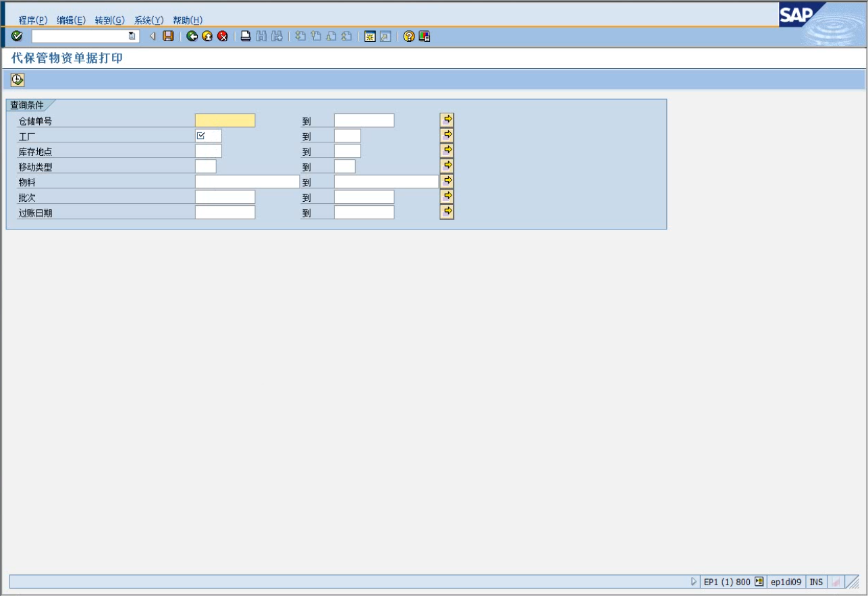Screen dimensions: 868x596
Task: Open the 程序(P) menu
Action: 32,20
